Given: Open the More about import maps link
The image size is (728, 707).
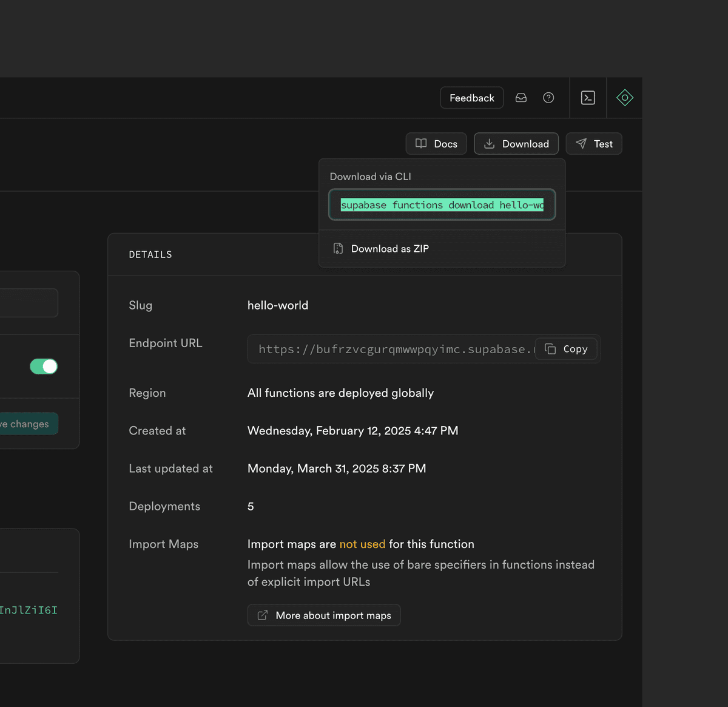Looking at the screenshot, I should point(323,615).
